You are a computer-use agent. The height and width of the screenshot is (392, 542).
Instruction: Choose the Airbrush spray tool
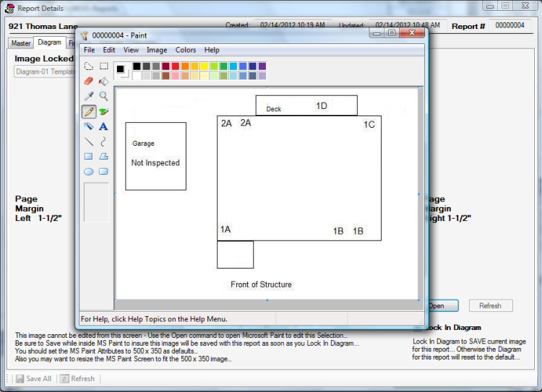[x=89, y=126]
